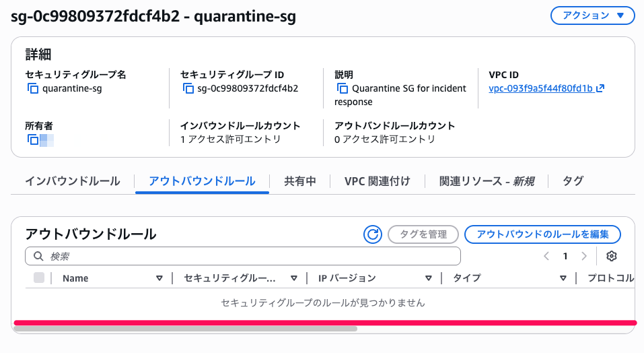644x353 pixels.
Task: Sort by the Name column
Action: pyautogui.click(x=159, y=278)
